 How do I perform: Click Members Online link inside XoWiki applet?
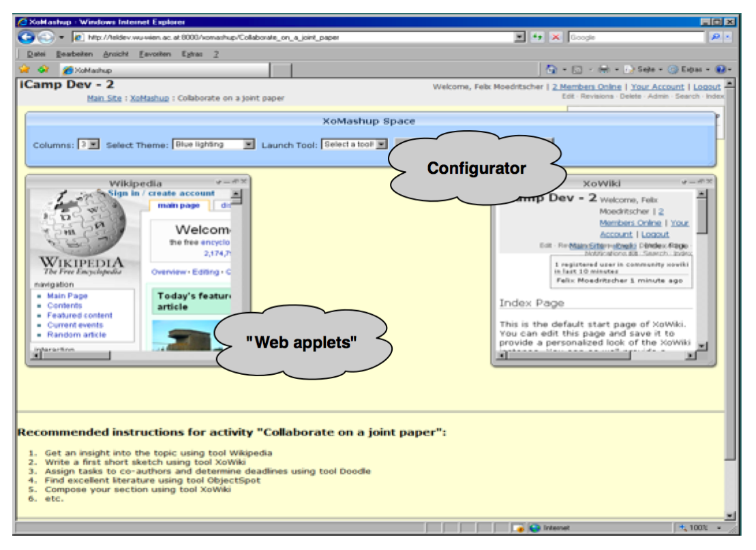630,223
